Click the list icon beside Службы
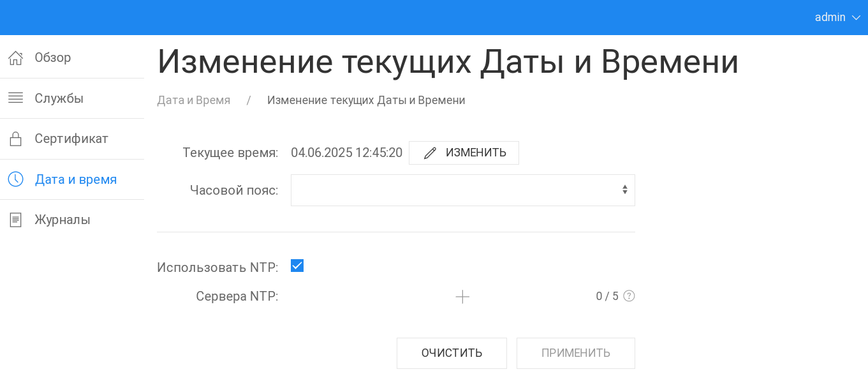The height and width of the screenshot is (383, 868). [15, 98]
